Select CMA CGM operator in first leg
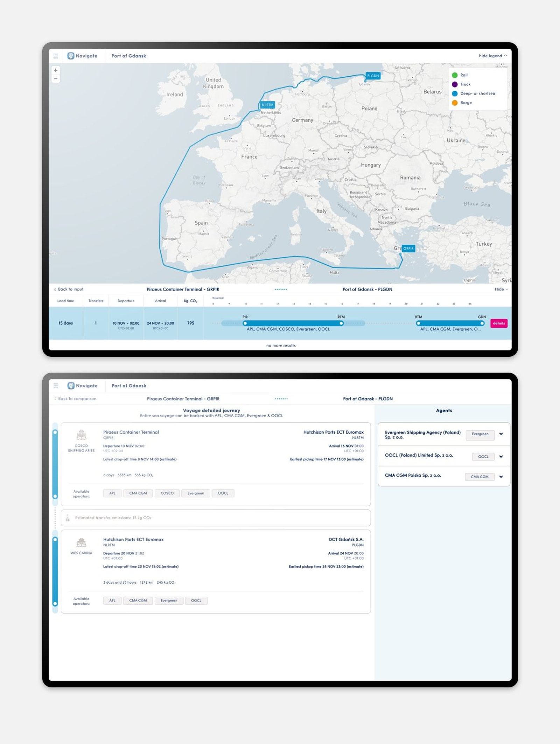 coord(138,493)
